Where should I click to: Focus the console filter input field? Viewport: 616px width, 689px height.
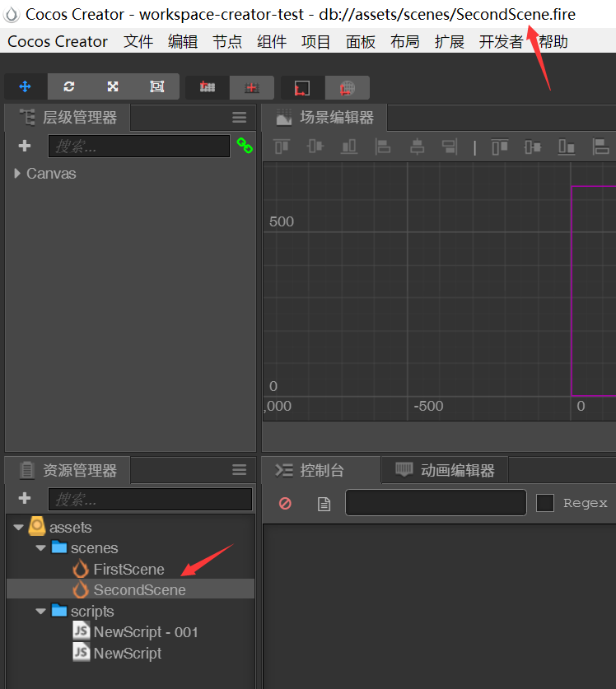tap(436, 502)
